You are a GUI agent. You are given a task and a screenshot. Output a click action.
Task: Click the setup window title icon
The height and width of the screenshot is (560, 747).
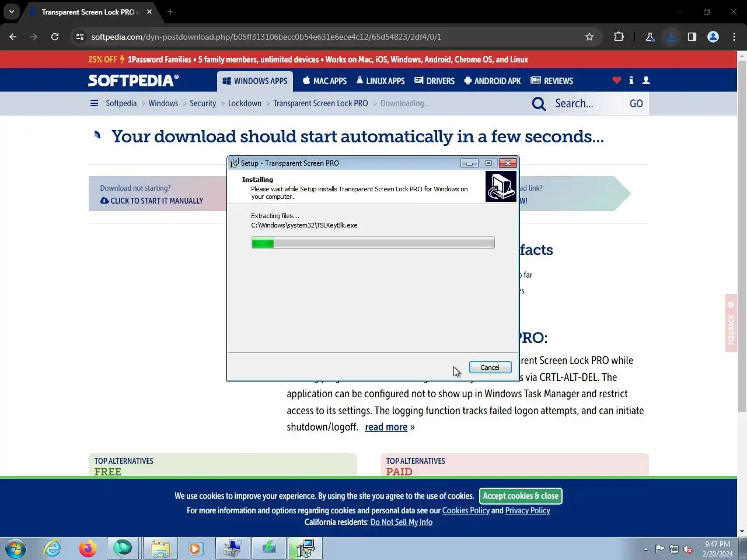pos(234,163)
